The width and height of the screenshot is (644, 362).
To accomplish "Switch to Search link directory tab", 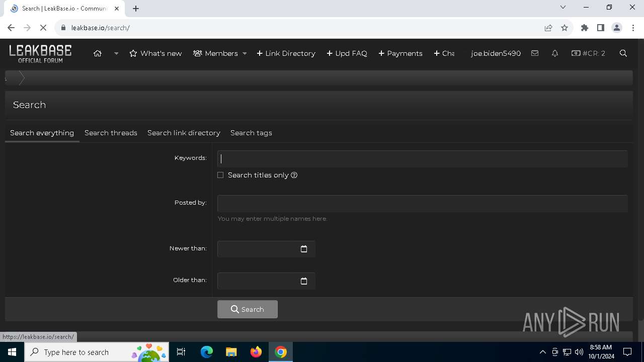I will [x=184, y=133].
